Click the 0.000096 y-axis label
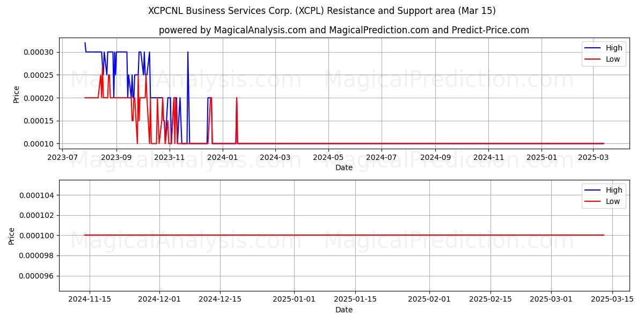This screenshot has width=644, height=322. [38, 276]
